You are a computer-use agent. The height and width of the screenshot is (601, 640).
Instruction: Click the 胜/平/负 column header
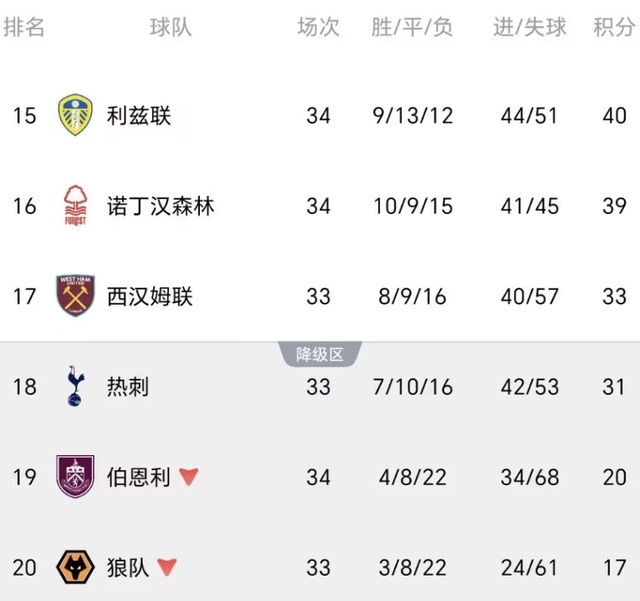click(x=412, y=27)
